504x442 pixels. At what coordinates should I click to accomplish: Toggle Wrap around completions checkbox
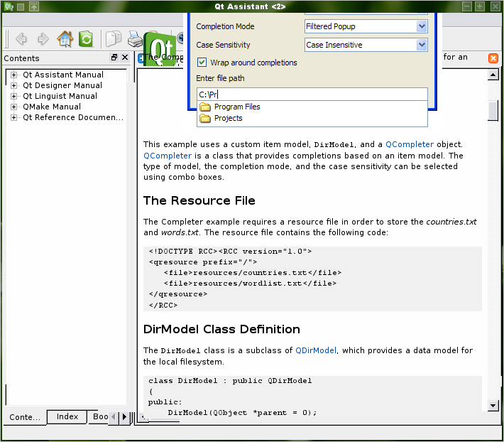(x=202, y=62)
